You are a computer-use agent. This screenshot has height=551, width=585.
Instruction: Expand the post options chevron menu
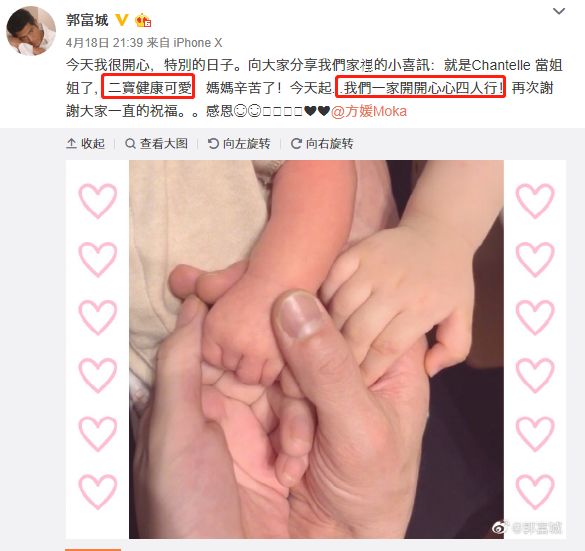tap(559, 12)
